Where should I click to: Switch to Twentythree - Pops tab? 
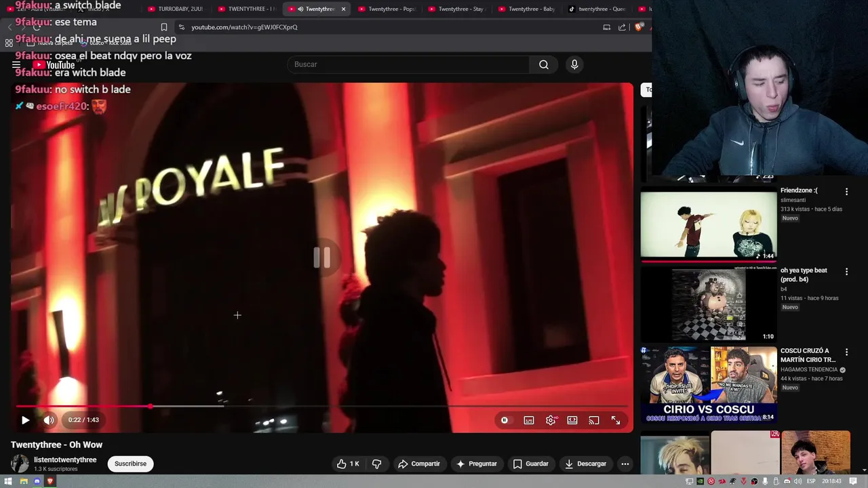[387, 9]
